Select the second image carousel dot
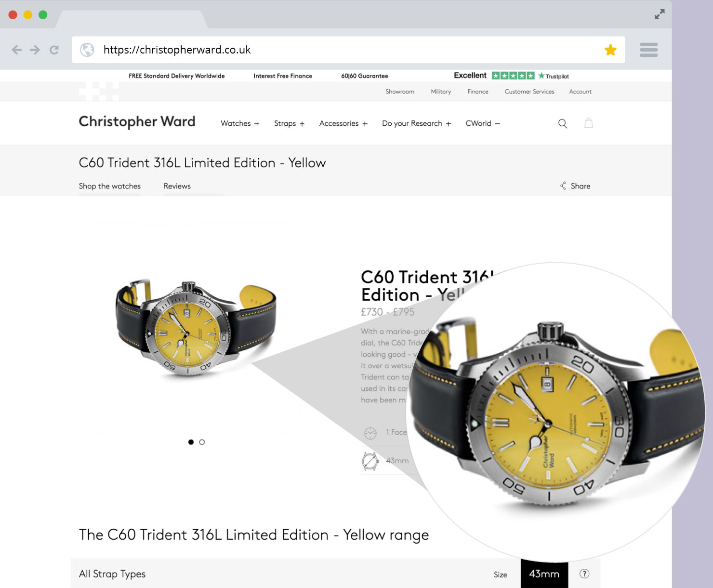713x588 pixels. click(x=202, y=442)
